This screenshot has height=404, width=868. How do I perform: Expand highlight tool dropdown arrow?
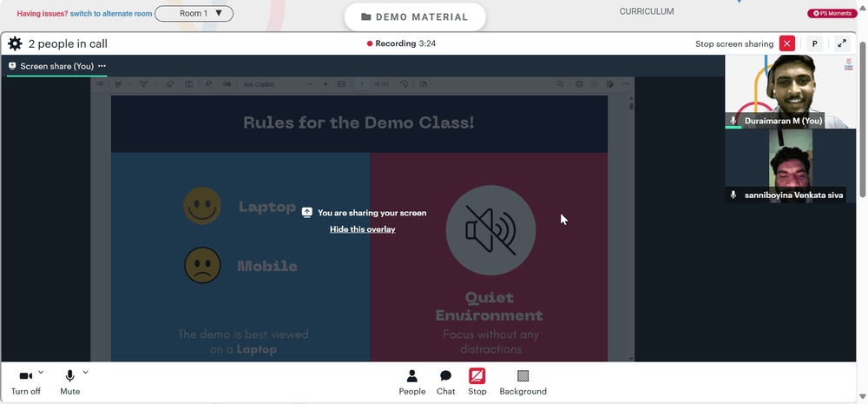click(129, 84)
